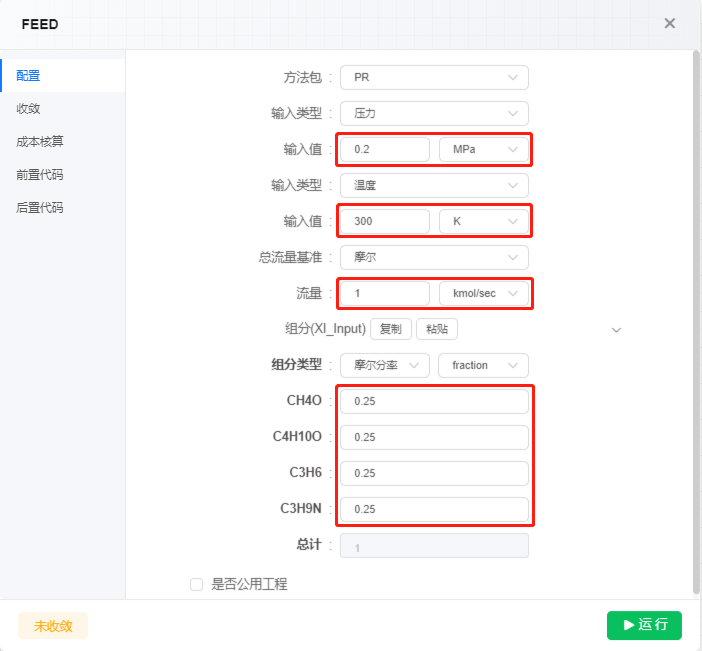Open the 方法包 PR dropdown

[x=434, y=77]
